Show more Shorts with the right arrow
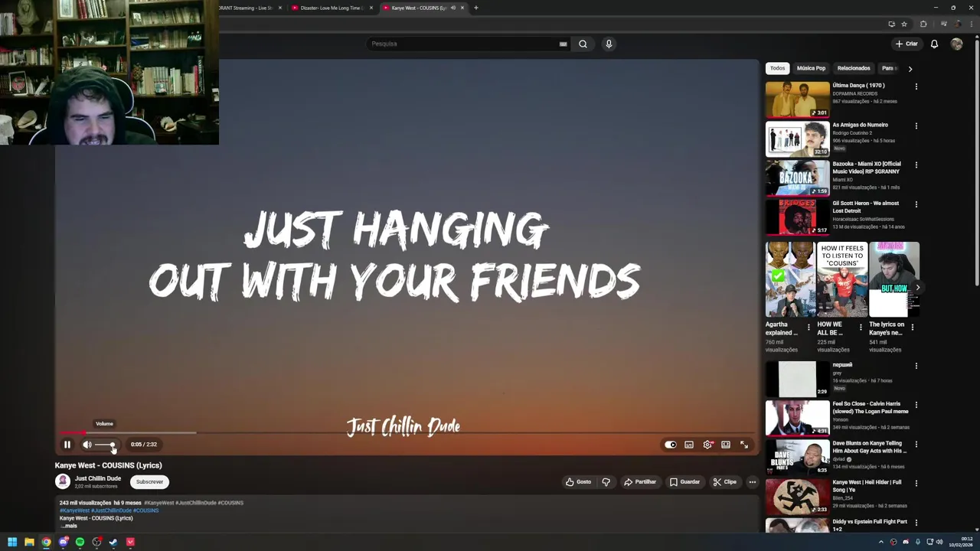The height and width of the screenshot is (551, 980). [x=917, y=288]
